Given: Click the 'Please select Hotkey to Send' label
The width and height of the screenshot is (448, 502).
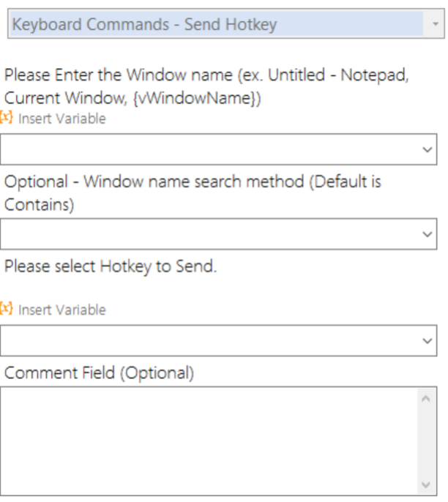Looking at the screenshot, I should [x=111, y=266].
